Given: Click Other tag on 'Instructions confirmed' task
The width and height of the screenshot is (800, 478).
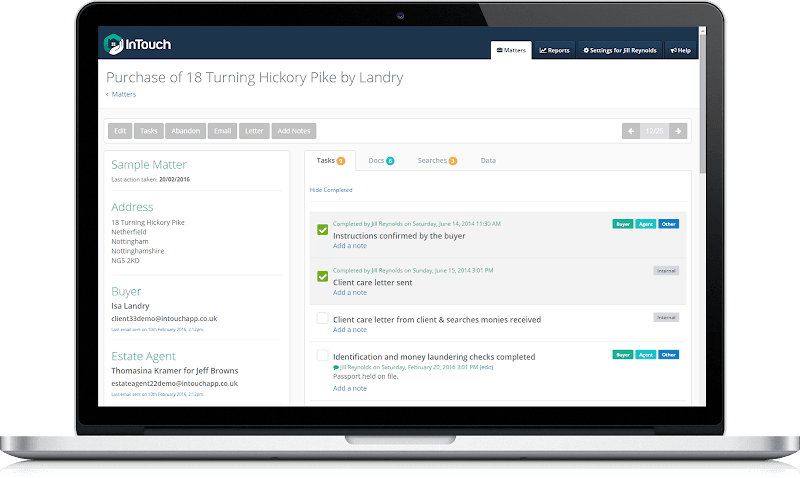Looking at the screenshot, I should [x=668, y=224].
